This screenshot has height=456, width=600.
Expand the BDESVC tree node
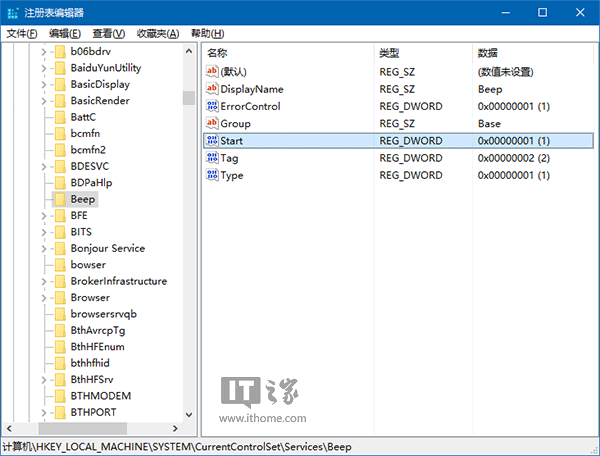coord(43,167)
